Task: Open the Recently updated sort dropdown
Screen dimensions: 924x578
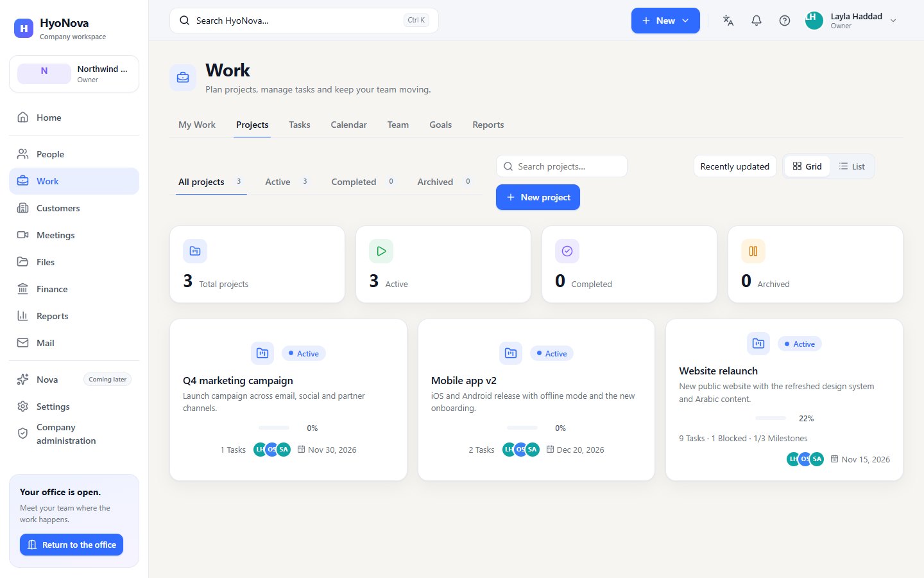Action: [x=735, y=166]
